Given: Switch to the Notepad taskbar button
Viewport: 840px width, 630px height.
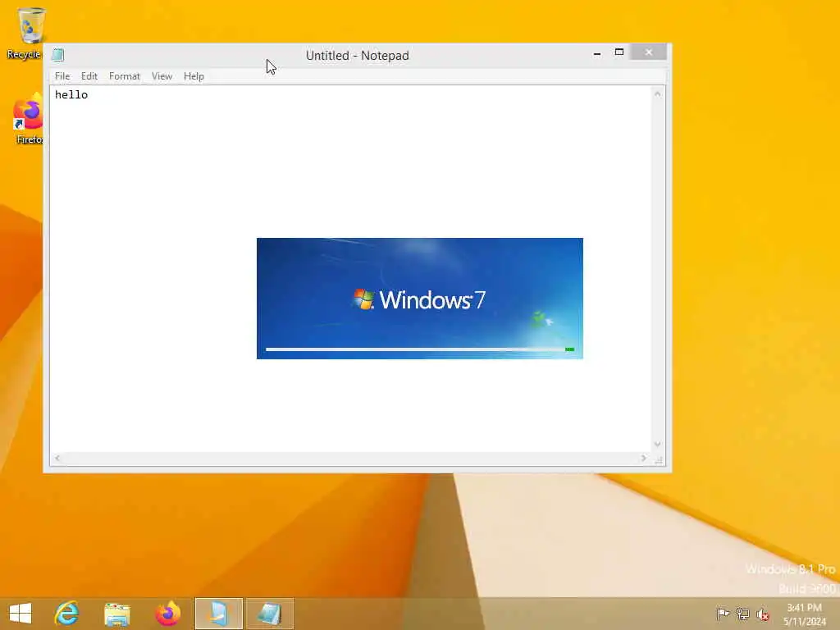Looking at the screenshot, I should pyautogui.click(x=269, y=614).
